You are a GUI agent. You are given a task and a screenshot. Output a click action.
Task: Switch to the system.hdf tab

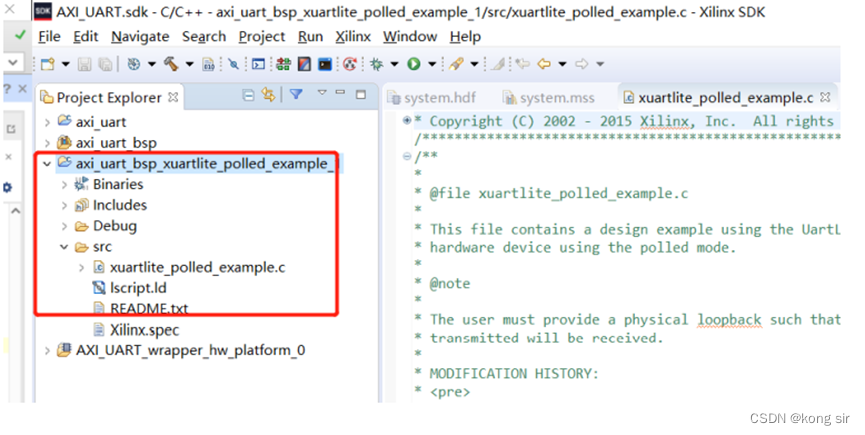click(x=432, y=98)
